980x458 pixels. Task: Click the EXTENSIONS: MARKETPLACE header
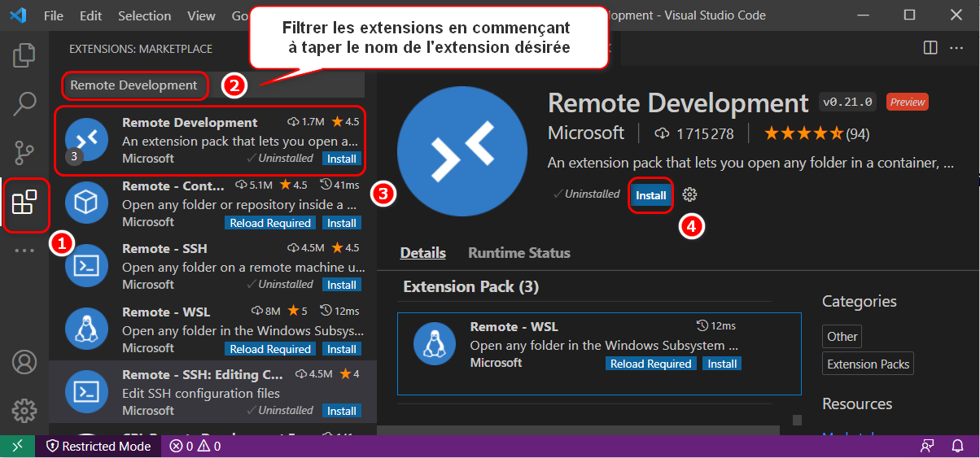click(x=141, y=49)
